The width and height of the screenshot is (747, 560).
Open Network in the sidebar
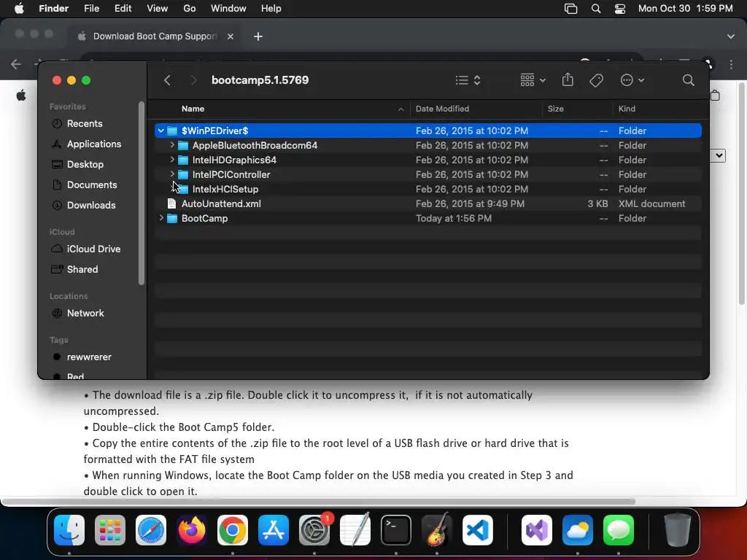click(85, 314)
